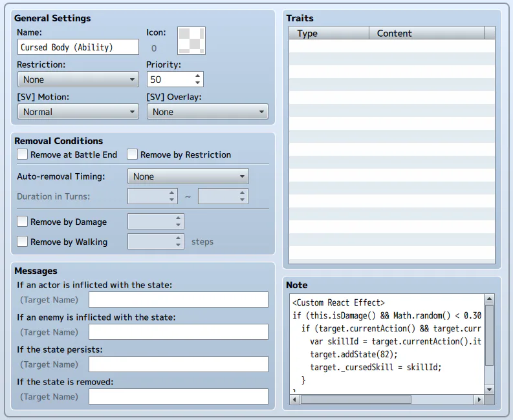Expand the [SV] Motion dropdown
Viewport: 513px width, 420px height.
click(78, 112)
